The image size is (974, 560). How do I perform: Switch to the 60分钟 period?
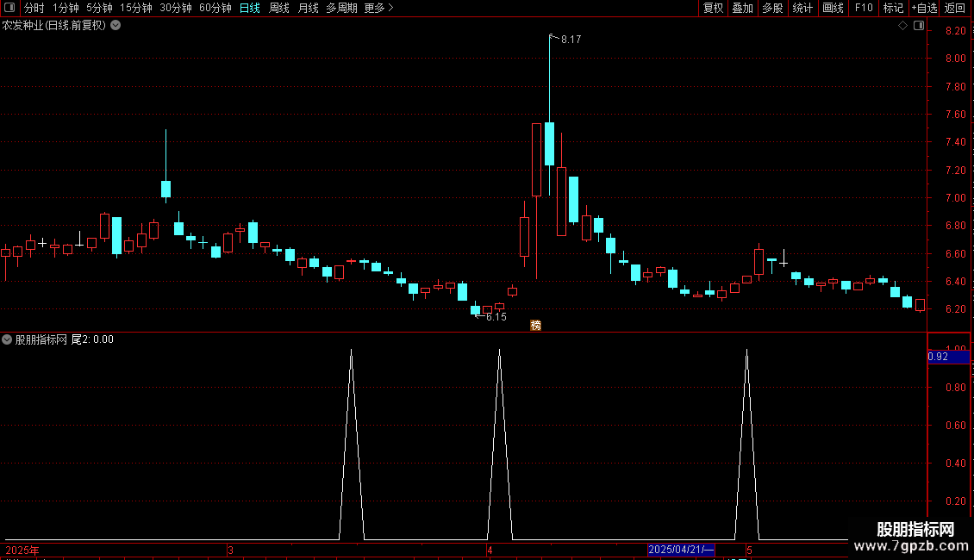215,8
